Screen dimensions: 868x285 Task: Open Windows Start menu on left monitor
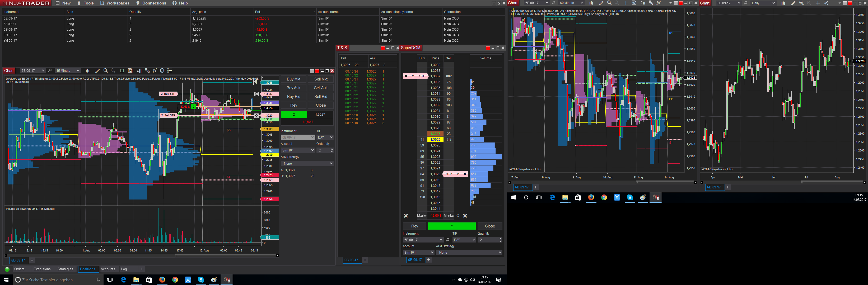pos(6,280)
